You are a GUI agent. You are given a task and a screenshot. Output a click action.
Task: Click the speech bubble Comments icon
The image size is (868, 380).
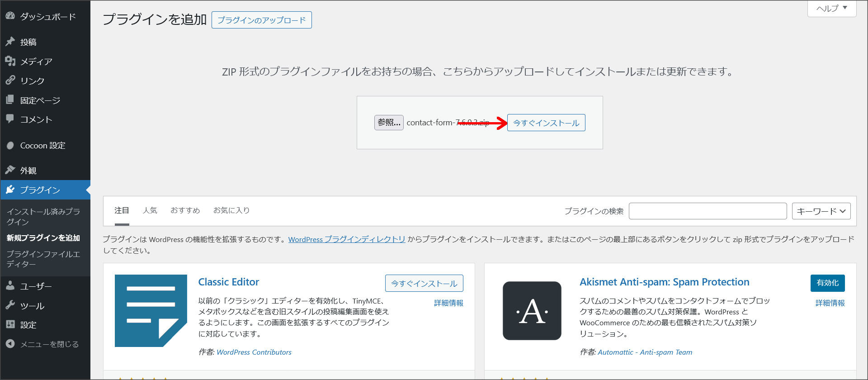click(10, 119)
